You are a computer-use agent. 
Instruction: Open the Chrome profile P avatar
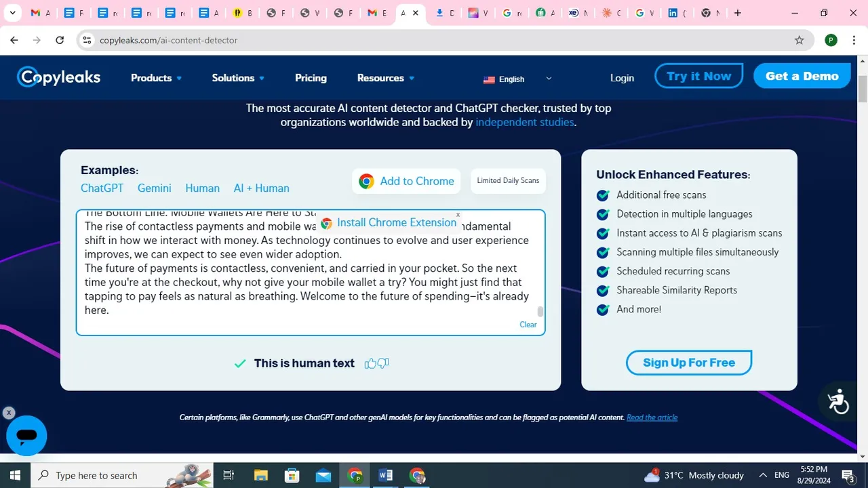click(831, 40)
